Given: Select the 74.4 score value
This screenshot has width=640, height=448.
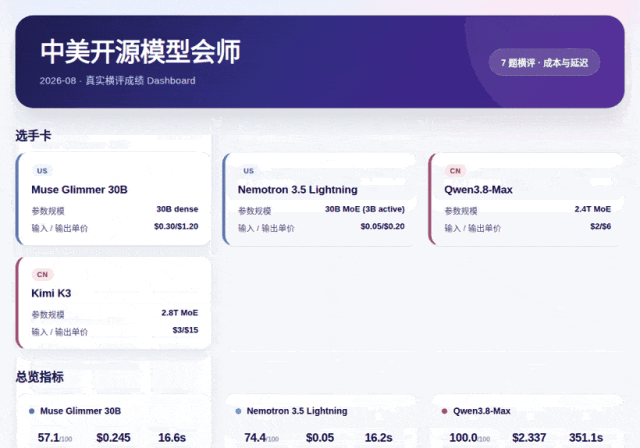Looking at the screenshot, I should pyautogui.click(x=255, y=438).
